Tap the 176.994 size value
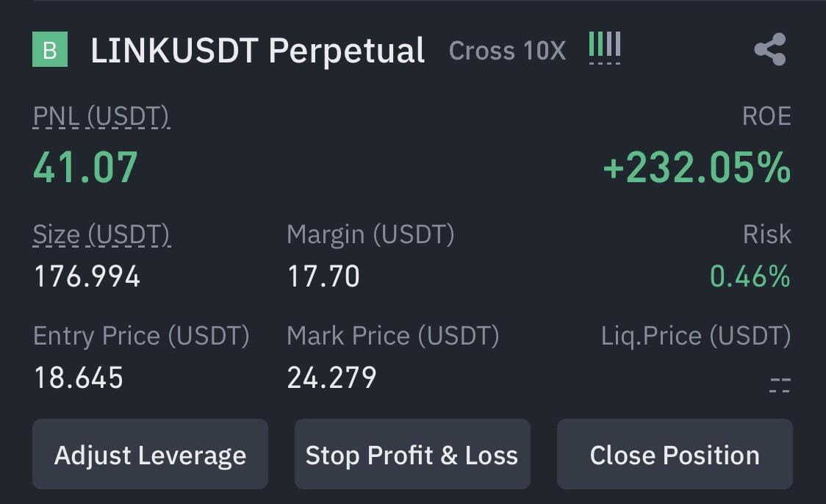Image resolution: width=826 pixels, height=504 pixels. click(x=87, y=276)
